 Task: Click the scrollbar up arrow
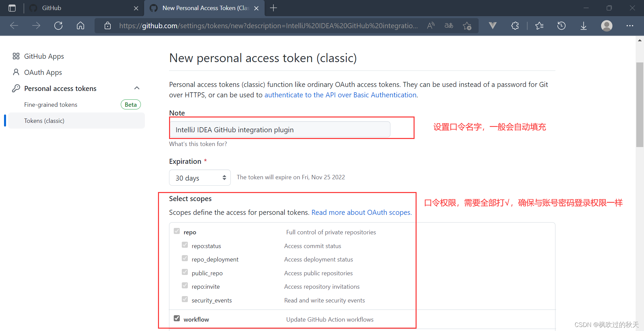[x=640, y=40]
